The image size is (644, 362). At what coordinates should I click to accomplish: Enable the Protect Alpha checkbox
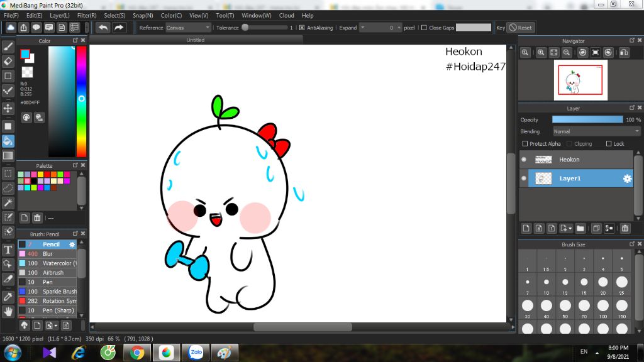click(x=525, y=144)
